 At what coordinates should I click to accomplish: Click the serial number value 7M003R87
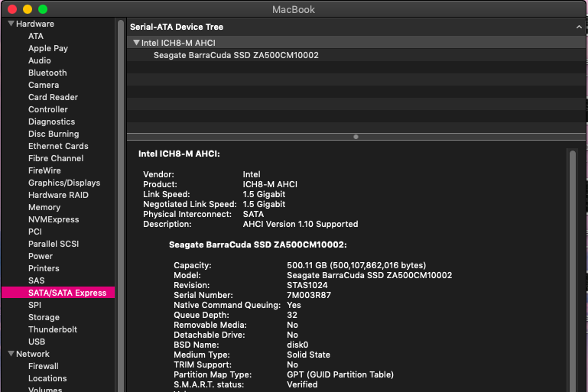(x=309, y=295)
